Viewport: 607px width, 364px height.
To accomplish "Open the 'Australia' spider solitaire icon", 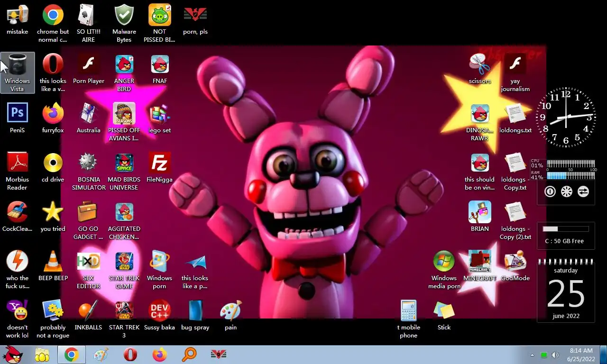I will (88, 118).
